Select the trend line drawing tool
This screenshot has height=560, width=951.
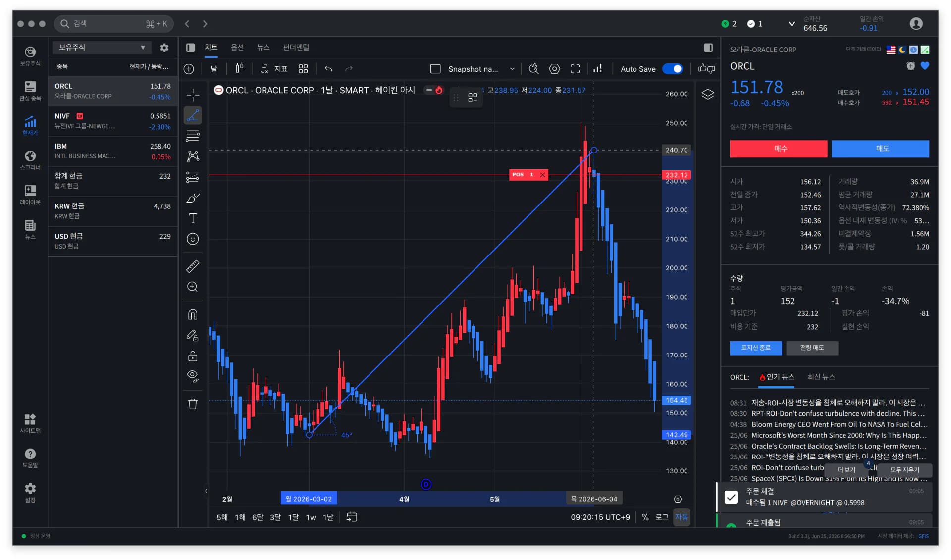[193, 115]
